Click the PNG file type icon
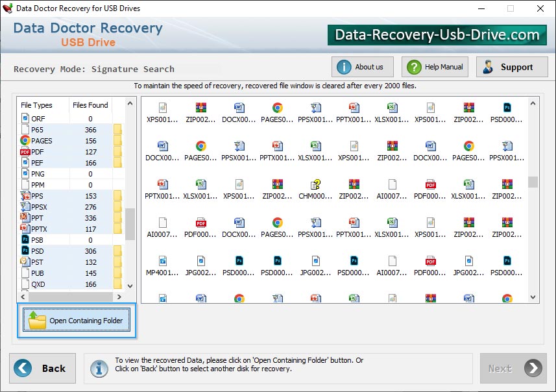Screen dimensions: 556x392 click(x=25, y=174)
